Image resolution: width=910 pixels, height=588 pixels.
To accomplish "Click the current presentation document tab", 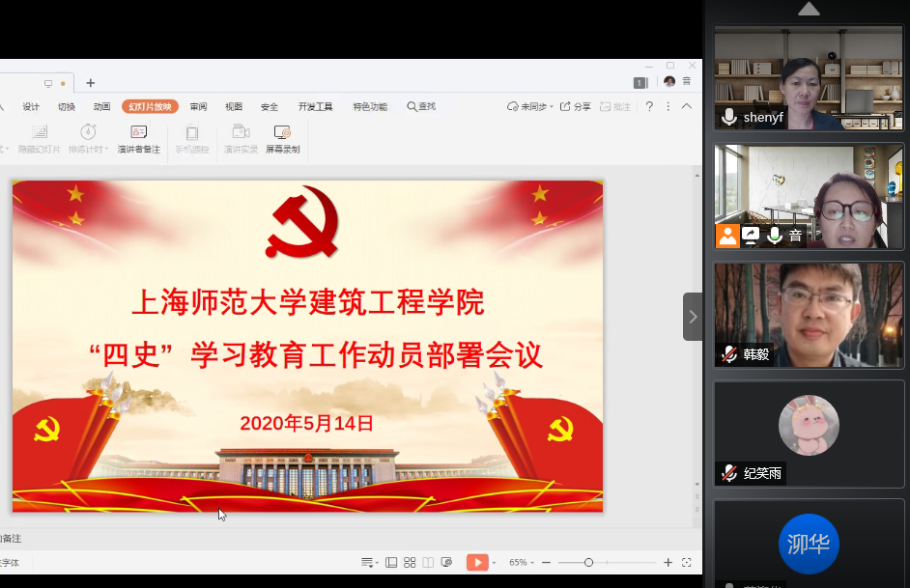I will click(37, 83).
